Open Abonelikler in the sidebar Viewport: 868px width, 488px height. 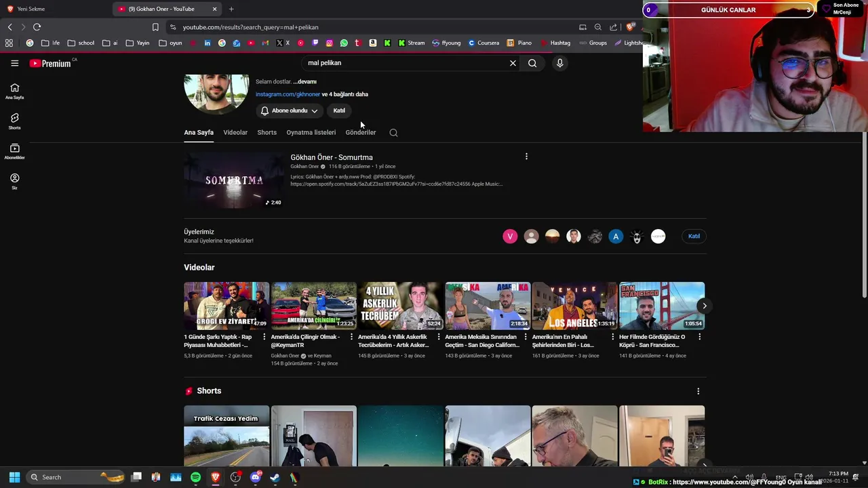pyautogui.click(x=14, y=151)
